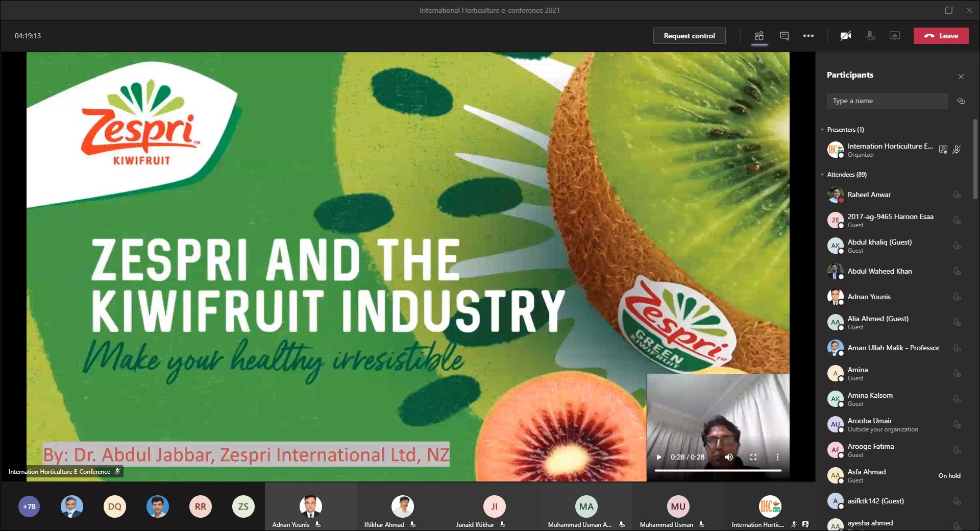
Task: Enter fullscreen on embedded video
Action: 753,457
